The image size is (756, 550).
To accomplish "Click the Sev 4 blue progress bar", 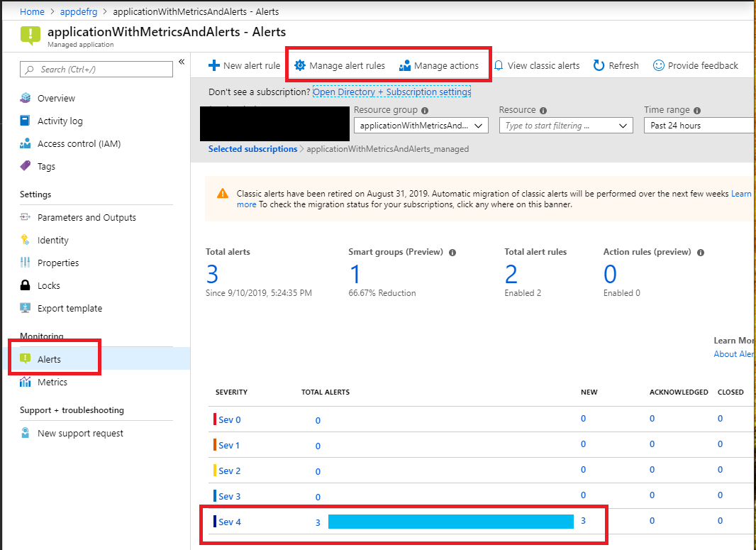I will (451, 522).
